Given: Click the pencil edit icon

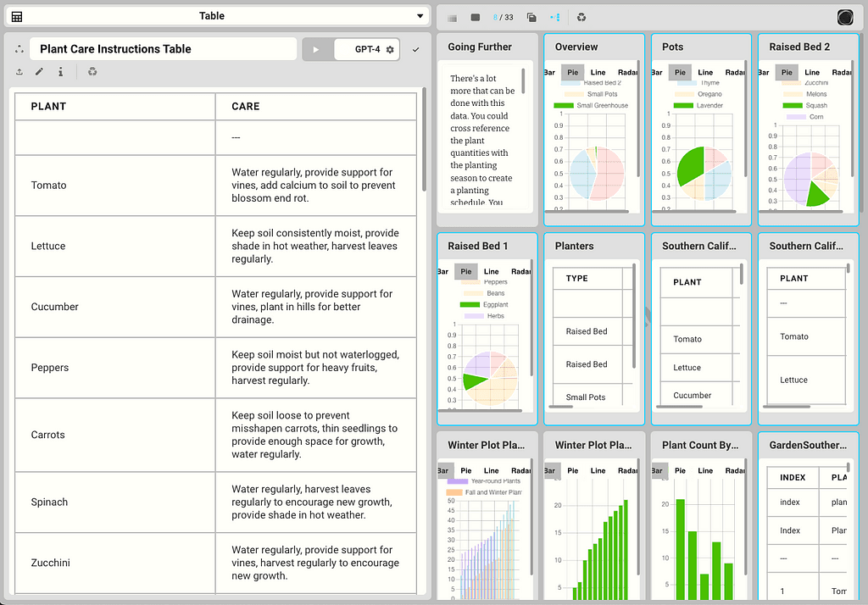Looking at the screenshot, I should point(39,71).
